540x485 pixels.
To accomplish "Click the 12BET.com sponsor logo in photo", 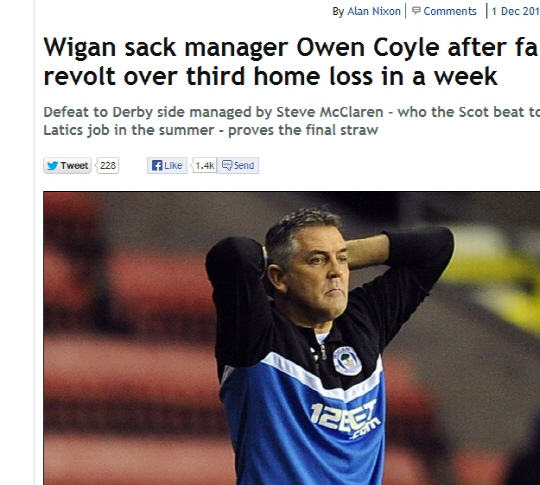I will (x=345, y=419).
